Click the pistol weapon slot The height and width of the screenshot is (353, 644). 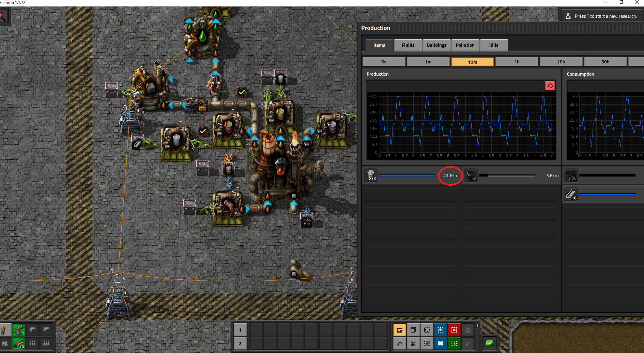(18, 329)
